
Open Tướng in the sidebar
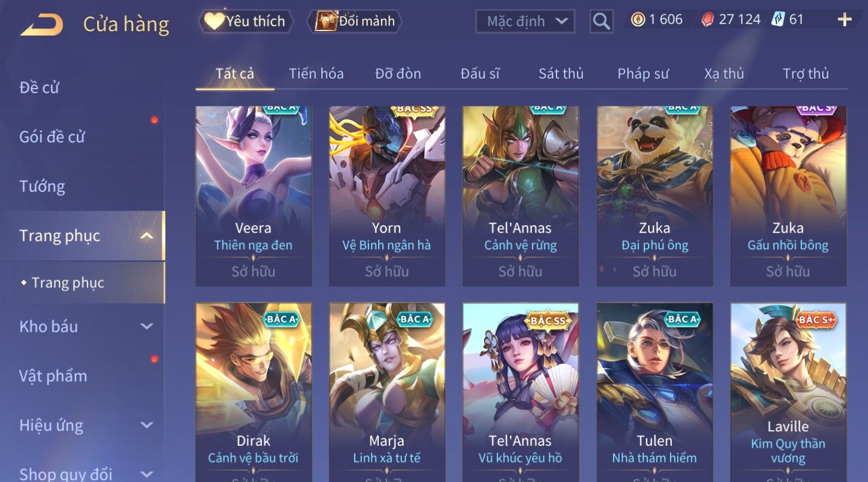[42, 187]
